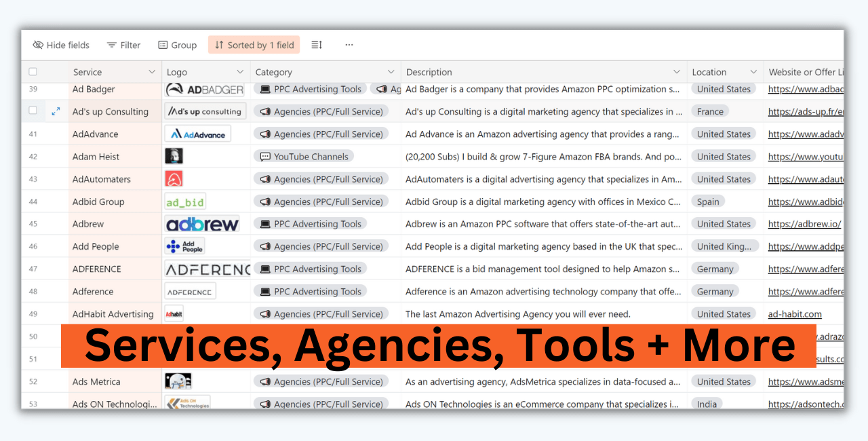Select the 'As an advertising agency, AdsMetrica' description
868x441 pixels.
pos(543,381)
